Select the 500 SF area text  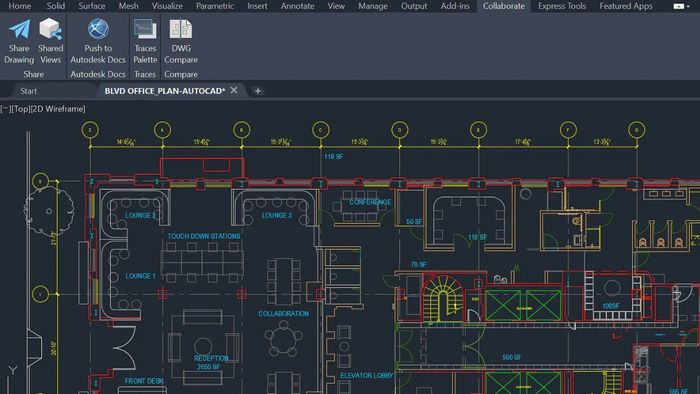512,357
